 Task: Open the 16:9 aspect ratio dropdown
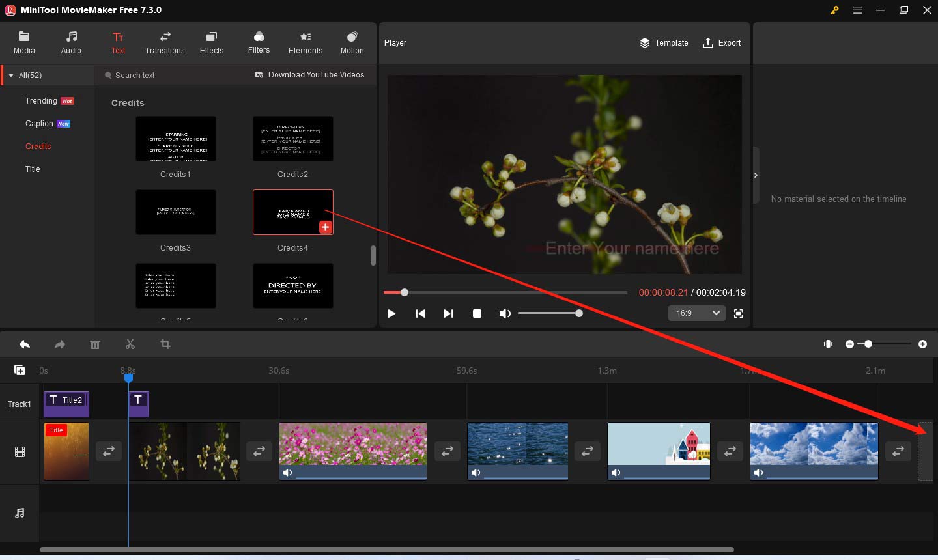tap(696, 313)
